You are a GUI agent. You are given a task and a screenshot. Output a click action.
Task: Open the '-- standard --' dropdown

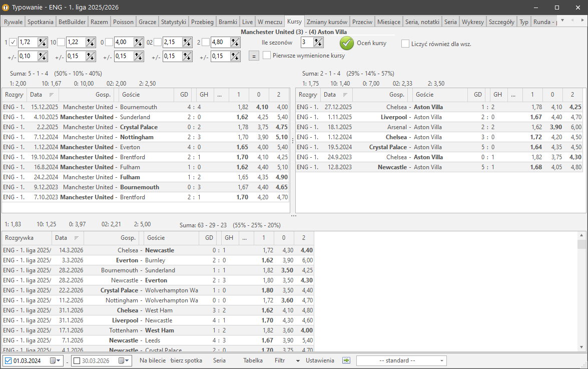pos(401,360)
